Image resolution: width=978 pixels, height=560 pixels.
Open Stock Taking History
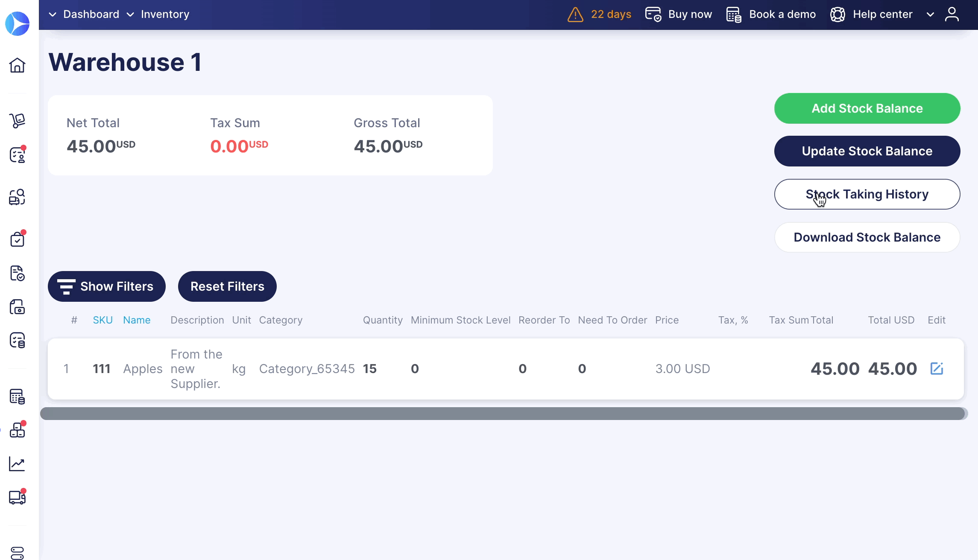[867, 194]
